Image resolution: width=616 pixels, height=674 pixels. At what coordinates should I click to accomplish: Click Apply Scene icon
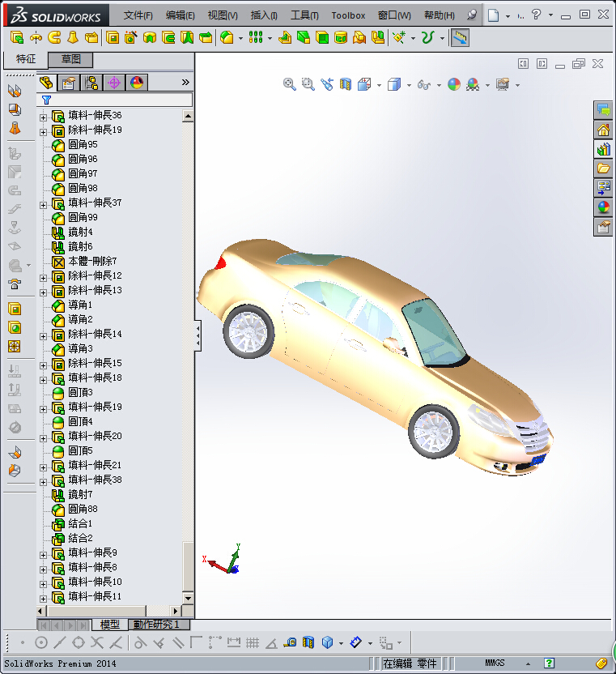coord(473,84)
